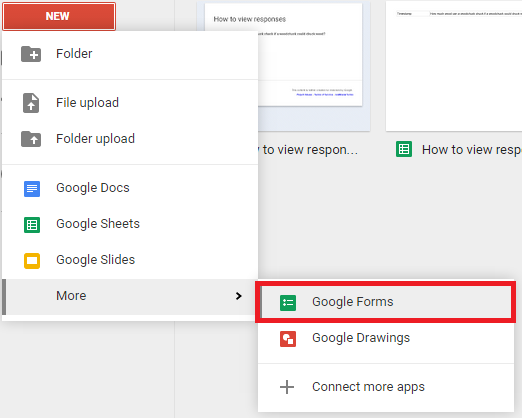Click the More submenu chevron arrow
The height and width of the screenshot is (418, 522).
coord(238,296)
